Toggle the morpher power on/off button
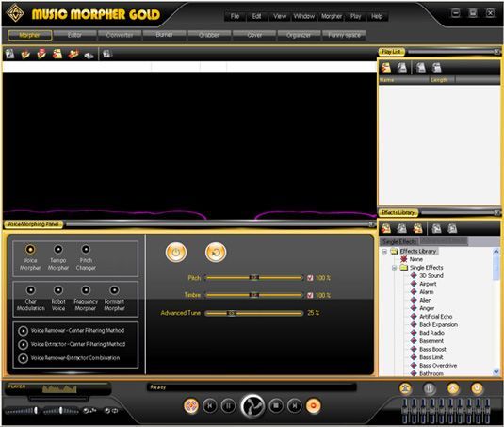 (176, 253)
